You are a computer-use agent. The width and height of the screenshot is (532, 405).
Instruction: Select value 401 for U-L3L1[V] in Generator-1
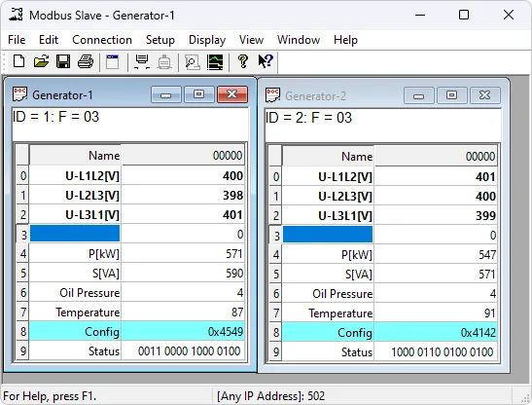[183, 215]
